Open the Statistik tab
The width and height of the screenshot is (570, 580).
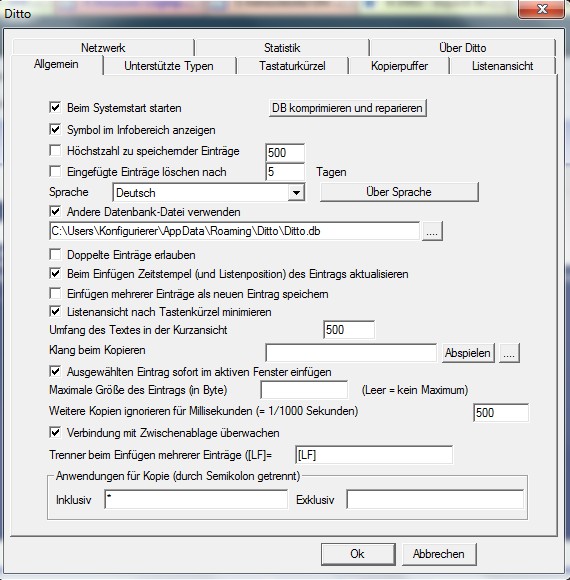click(x=282, y=48)
